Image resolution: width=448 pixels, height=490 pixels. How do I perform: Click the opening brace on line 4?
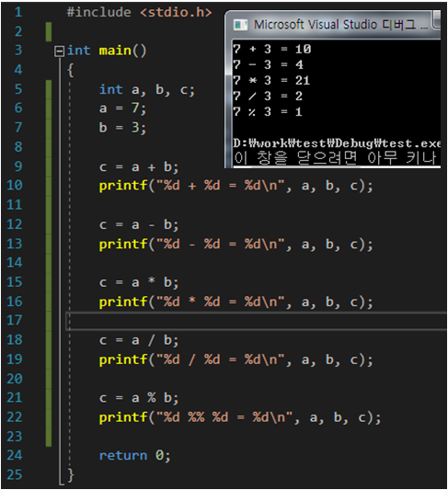[71, 70]
